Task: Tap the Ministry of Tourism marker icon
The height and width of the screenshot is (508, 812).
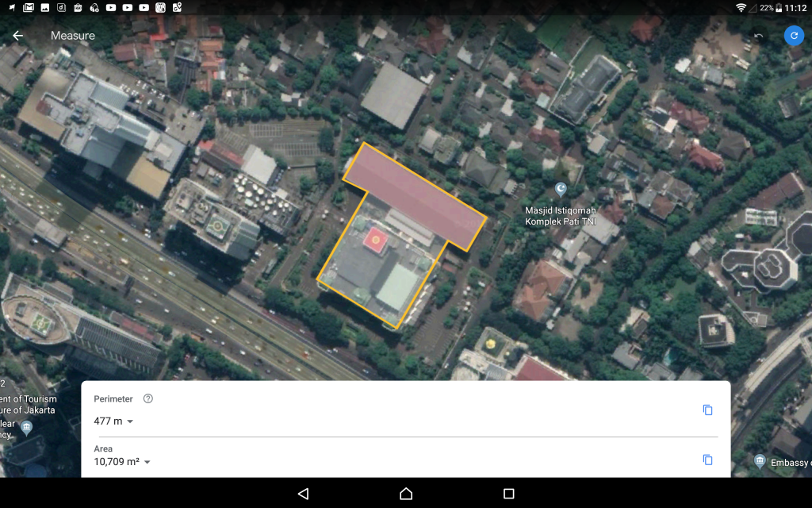Action: click(27, 428)
